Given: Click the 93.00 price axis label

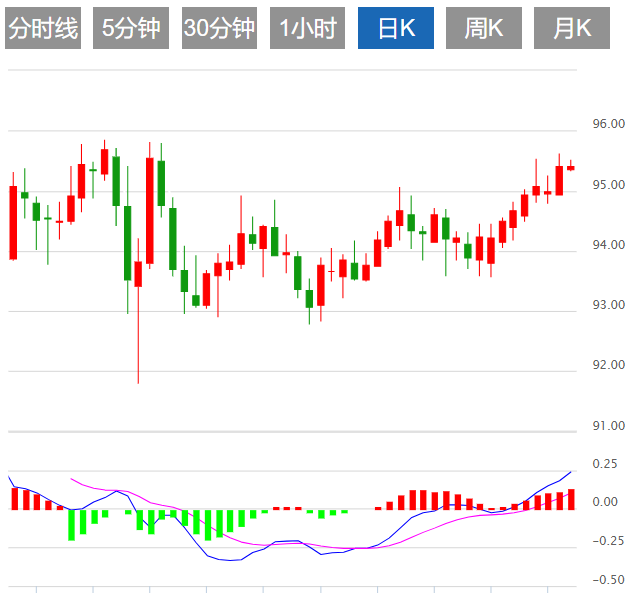Looking at the screenshot, I should [x=609, y=305].
